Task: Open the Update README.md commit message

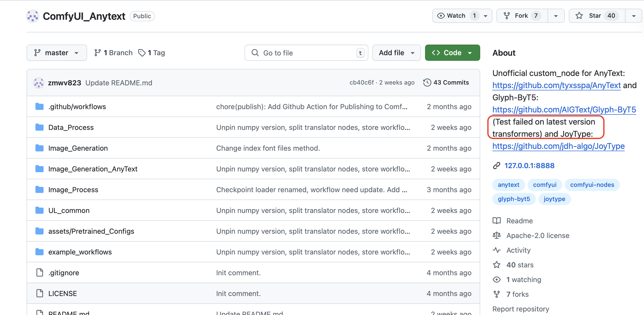Action: (119, 83)
